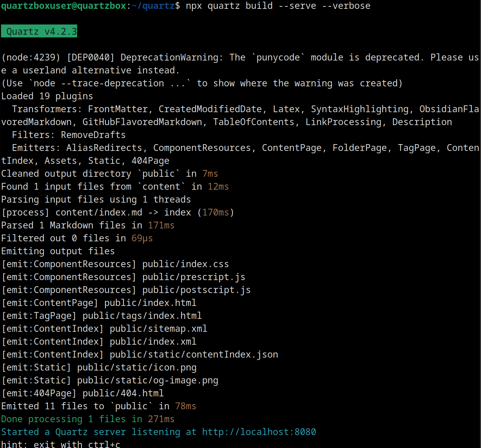Click the '[process] content/index.md' line

point(118,212)
